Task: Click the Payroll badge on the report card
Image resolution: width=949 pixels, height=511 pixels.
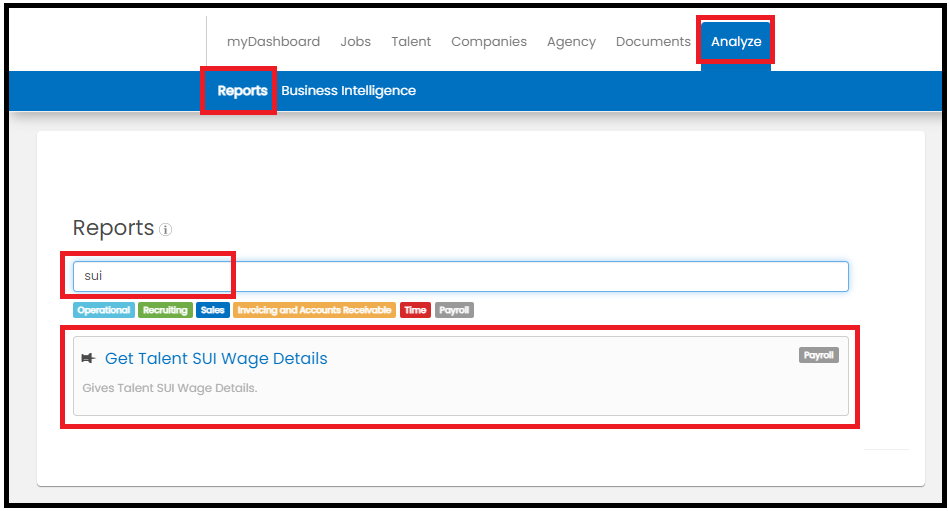Action: (x=818, y=355)
